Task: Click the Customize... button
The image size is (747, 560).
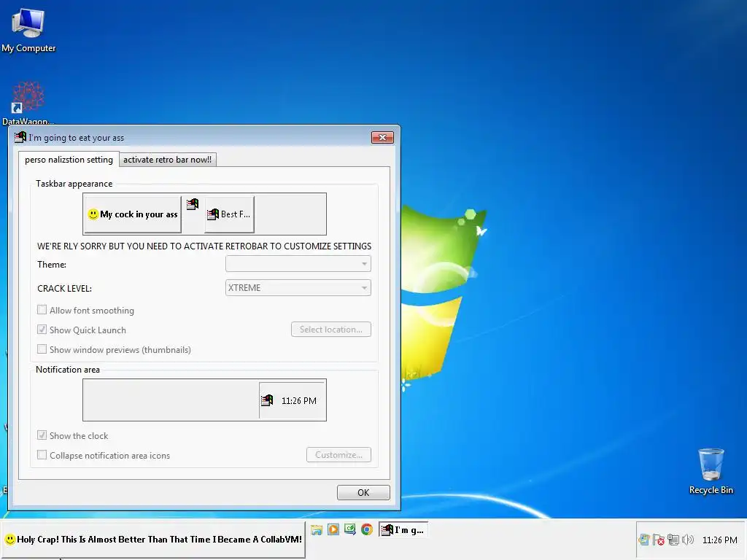Action: coord(338,455)
